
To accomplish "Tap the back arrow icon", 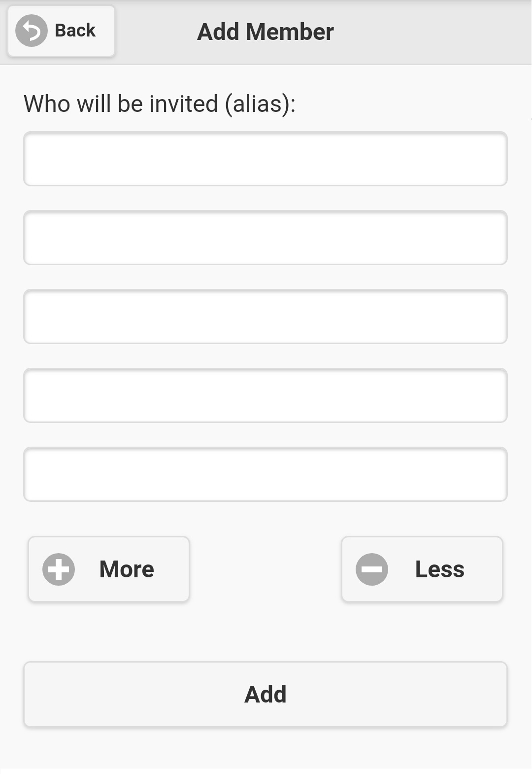I will 31,31.
